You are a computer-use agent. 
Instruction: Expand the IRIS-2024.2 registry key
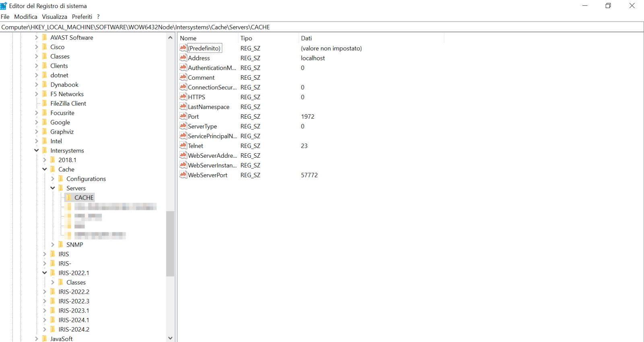pyautogui.click(x=45, y=329)
